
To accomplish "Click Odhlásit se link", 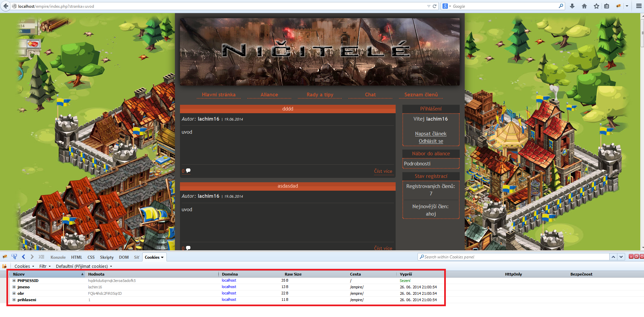I will tap(431, 141).
